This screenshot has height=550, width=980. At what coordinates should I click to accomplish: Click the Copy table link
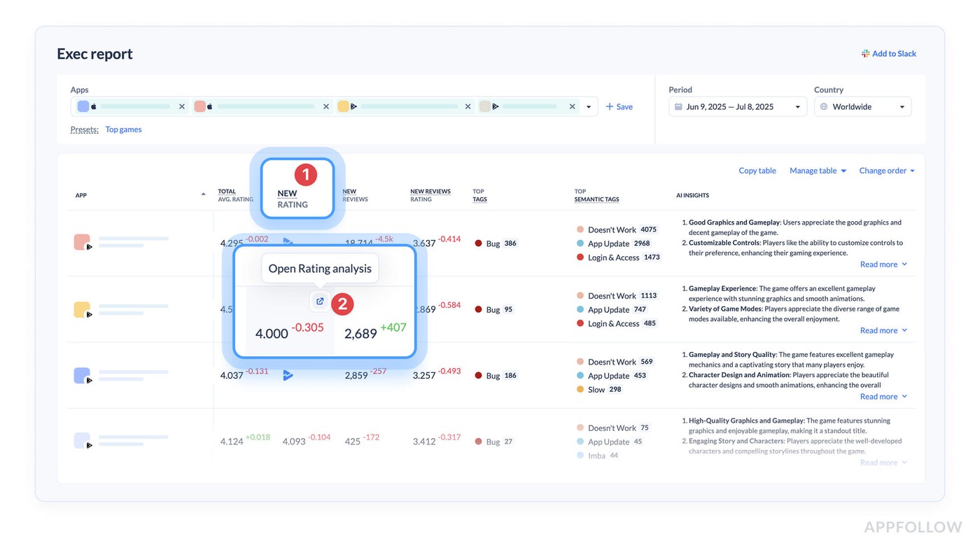(757, 171)
